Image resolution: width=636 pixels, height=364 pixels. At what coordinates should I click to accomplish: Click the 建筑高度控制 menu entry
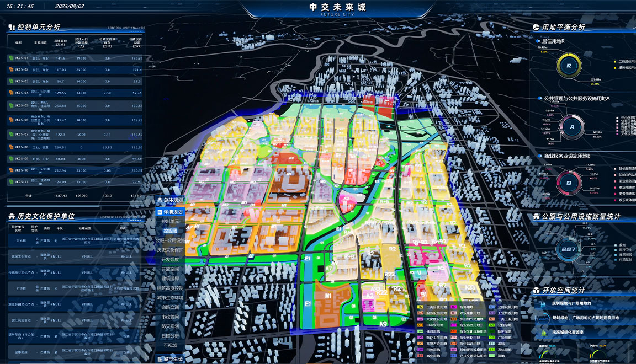pyautogui.click(x=170, y=288)
